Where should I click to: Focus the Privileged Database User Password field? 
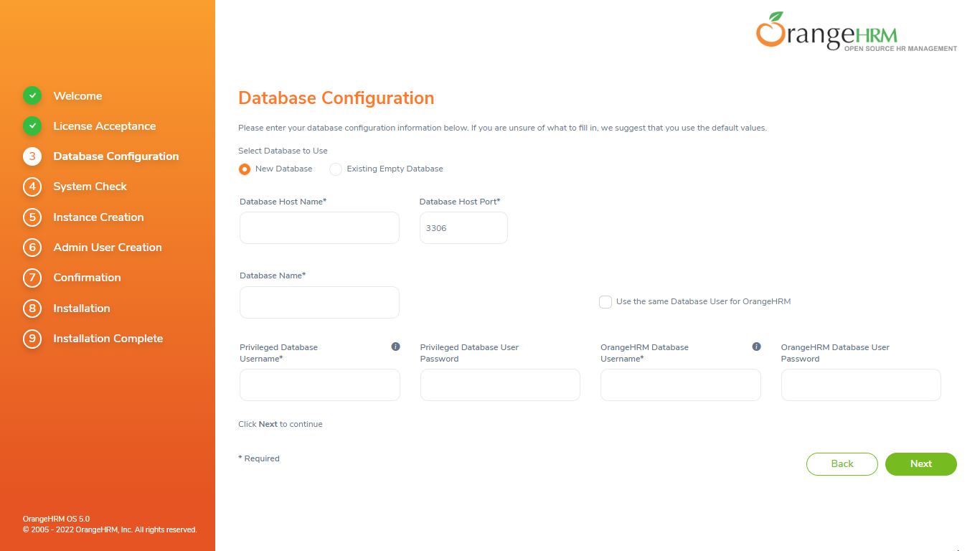point(500,385)
